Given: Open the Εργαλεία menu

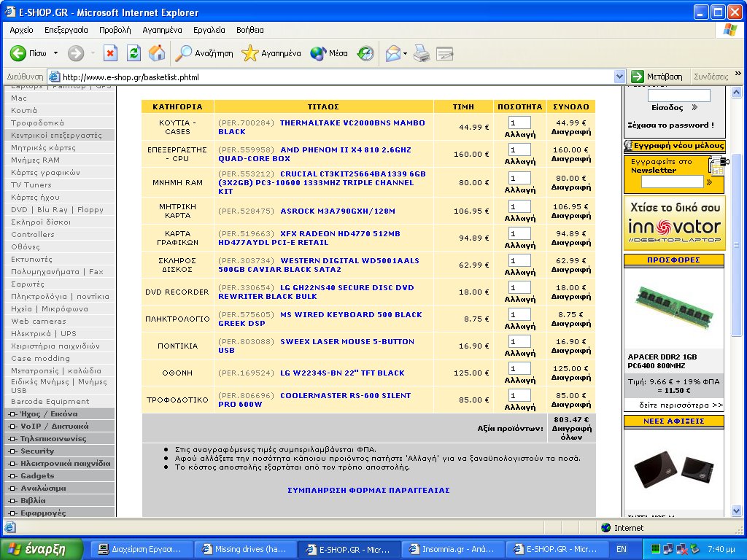Looking at the screenshot, I should [x=209, y=30].
